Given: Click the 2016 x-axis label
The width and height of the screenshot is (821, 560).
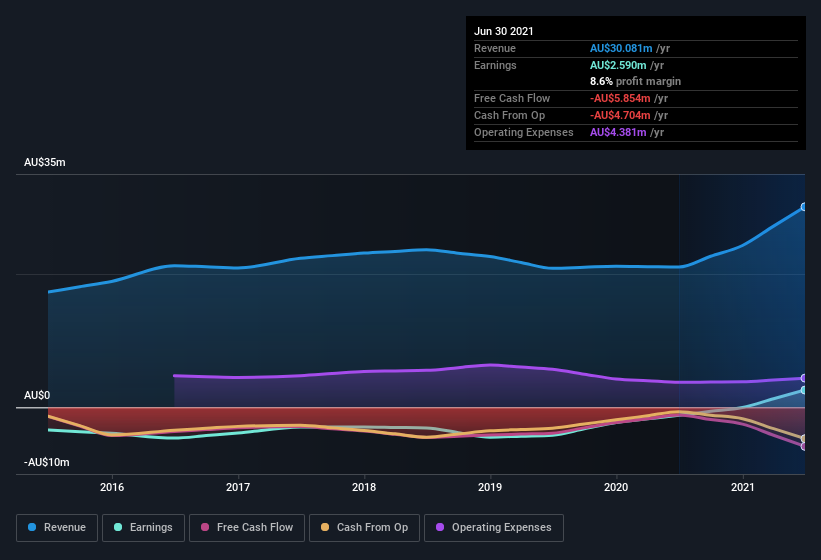Looking at the screenshot, I should click(112, 487).
